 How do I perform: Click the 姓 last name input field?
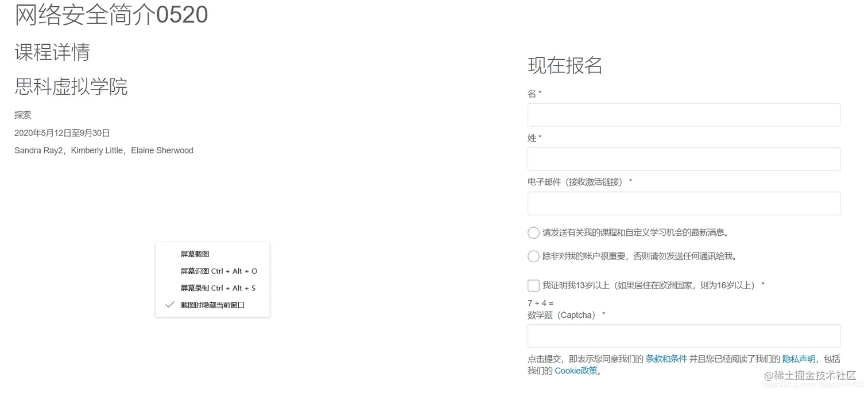coord(683,159)
